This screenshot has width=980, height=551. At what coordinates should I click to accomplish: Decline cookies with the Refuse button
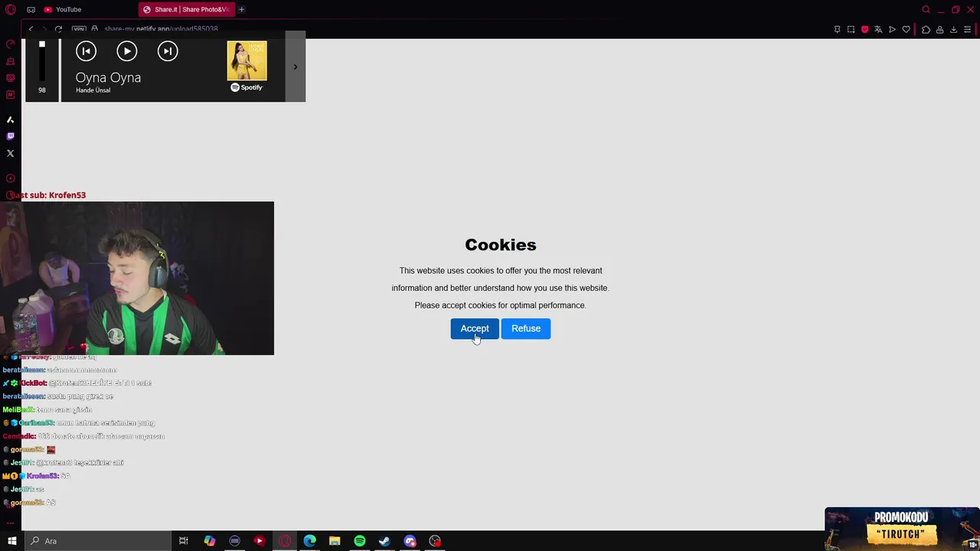(x=526, y=328)
